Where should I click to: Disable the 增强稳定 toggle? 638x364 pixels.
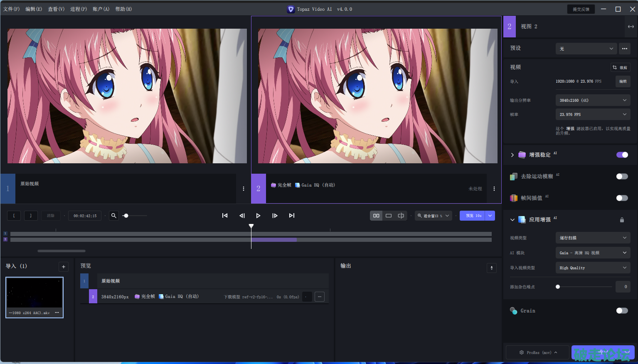coord(622,155)
